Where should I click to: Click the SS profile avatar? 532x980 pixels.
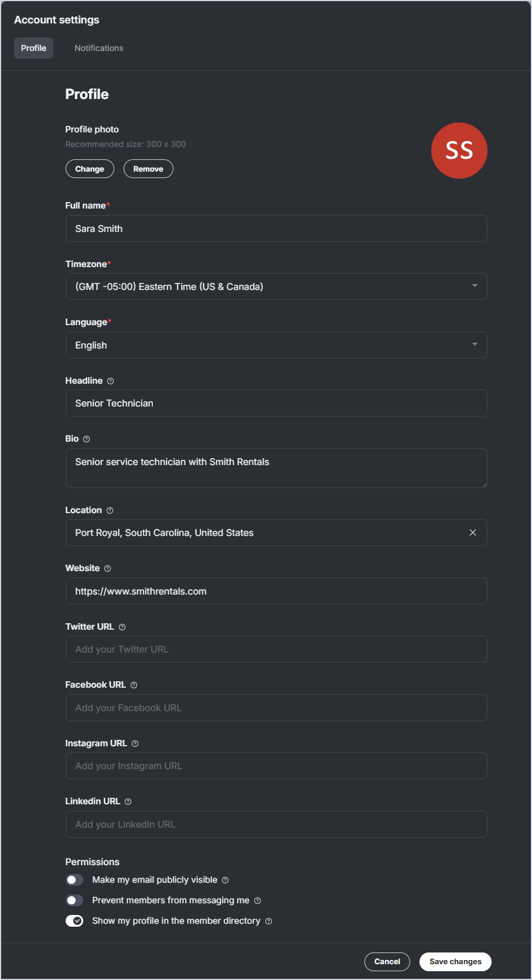(x=459, y=151)
